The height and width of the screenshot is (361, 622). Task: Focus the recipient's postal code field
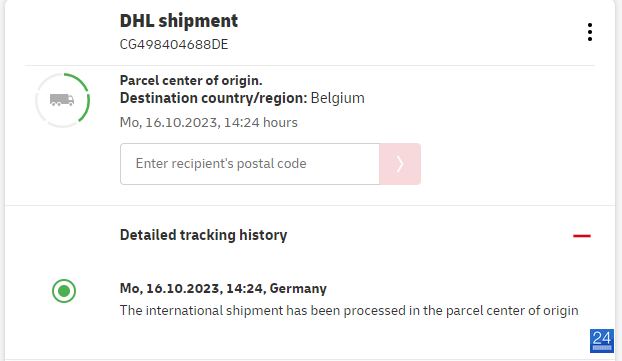pyautogui.click(x=250, y=164)
